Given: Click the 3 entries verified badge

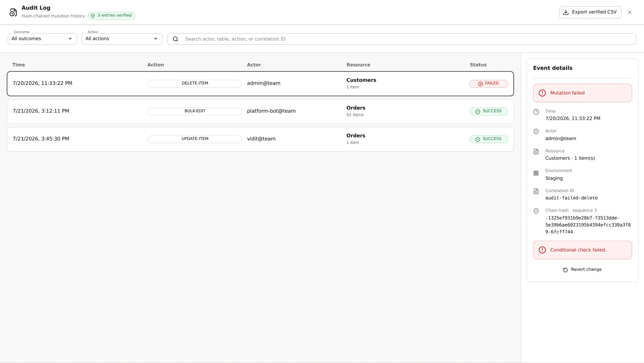Looking at the screenshot, I should click(111, 16).
